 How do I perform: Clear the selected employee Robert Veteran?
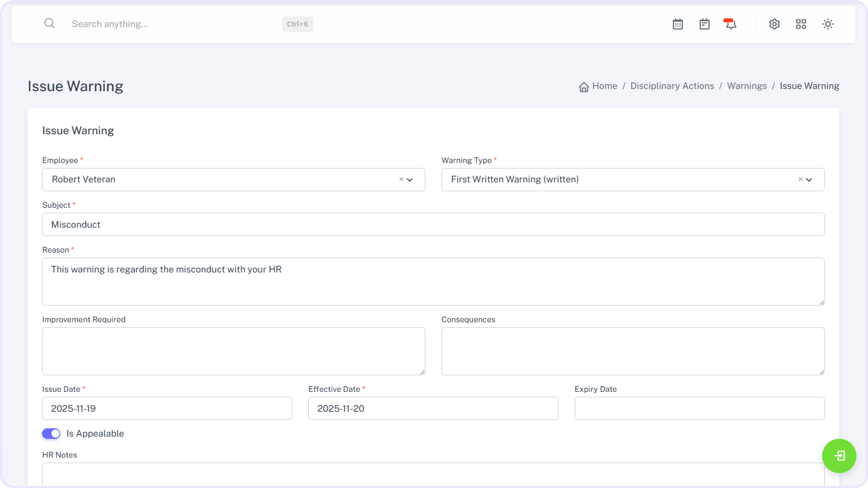[401, 179]
